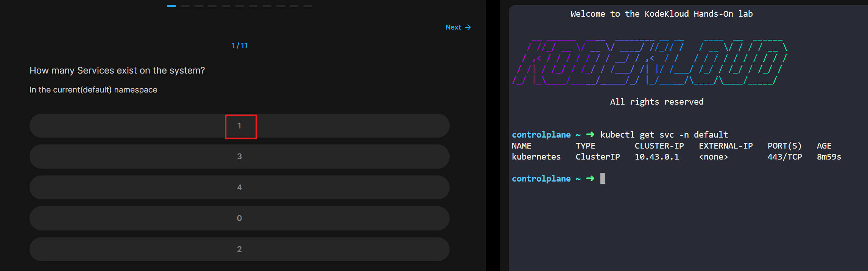This screenshot has height=271, width=868.
Task: Click the arrow icon beside Next
Action: 468,27
